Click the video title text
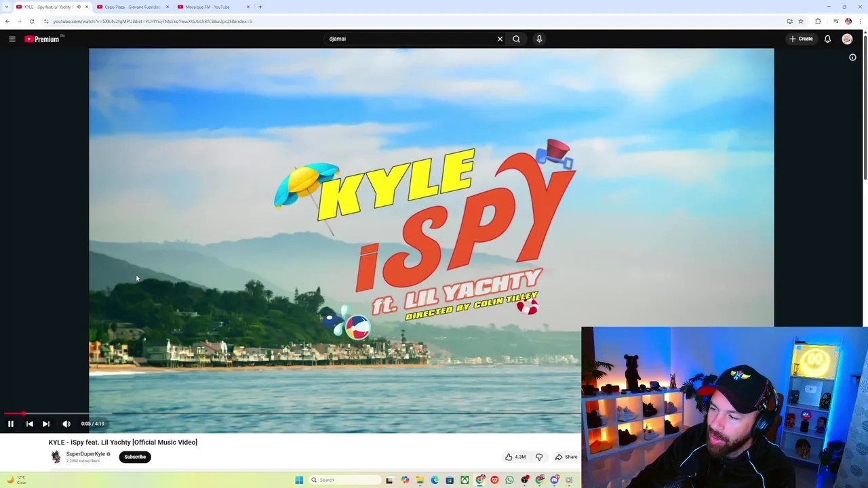 pos(123,442)
